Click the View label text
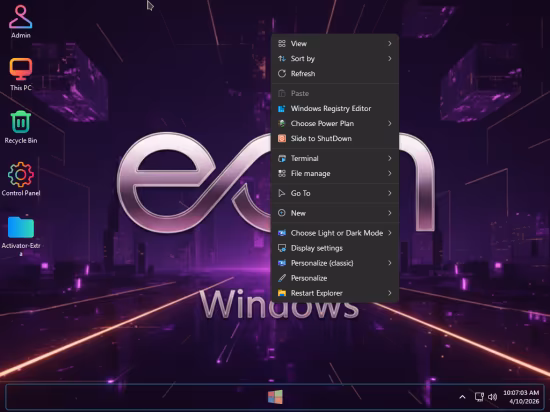Image resolution: width=550 pixels, height=412 pixels. coord(299,43)
